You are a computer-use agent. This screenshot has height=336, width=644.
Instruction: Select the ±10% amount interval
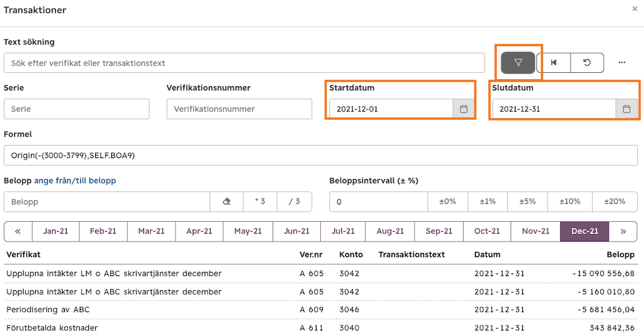[x=570, y=202]
